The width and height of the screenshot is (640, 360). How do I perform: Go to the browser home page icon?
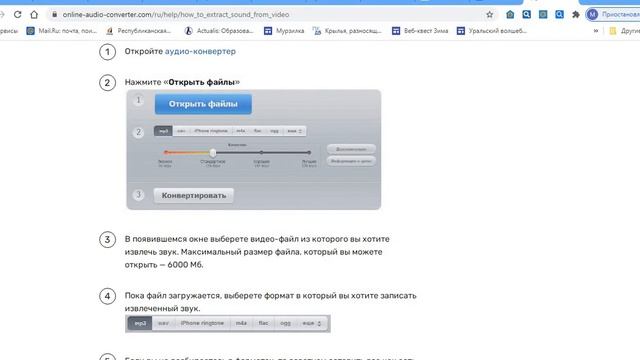point(34,15)
